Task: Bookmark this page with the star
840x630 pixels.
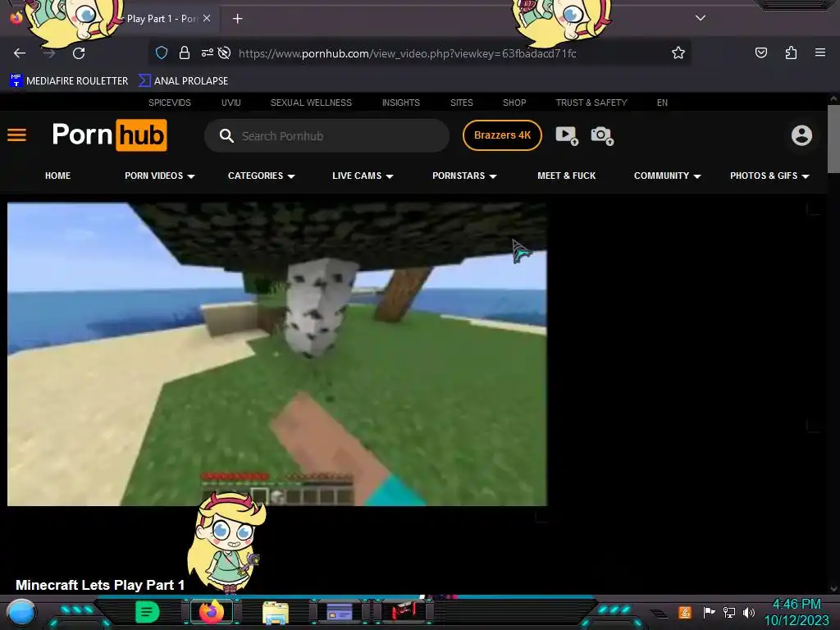Action: 678,52
